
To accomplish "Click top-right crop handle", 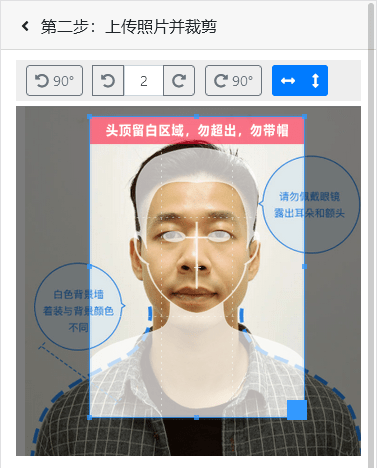I will tap(304, 117).
